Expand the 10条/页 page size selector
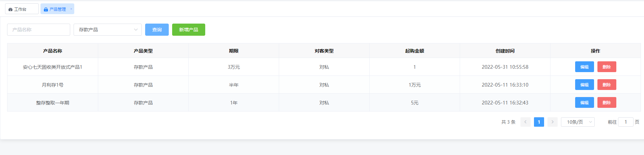The height and width of the screenshot is (155, 644). [578, 122]
